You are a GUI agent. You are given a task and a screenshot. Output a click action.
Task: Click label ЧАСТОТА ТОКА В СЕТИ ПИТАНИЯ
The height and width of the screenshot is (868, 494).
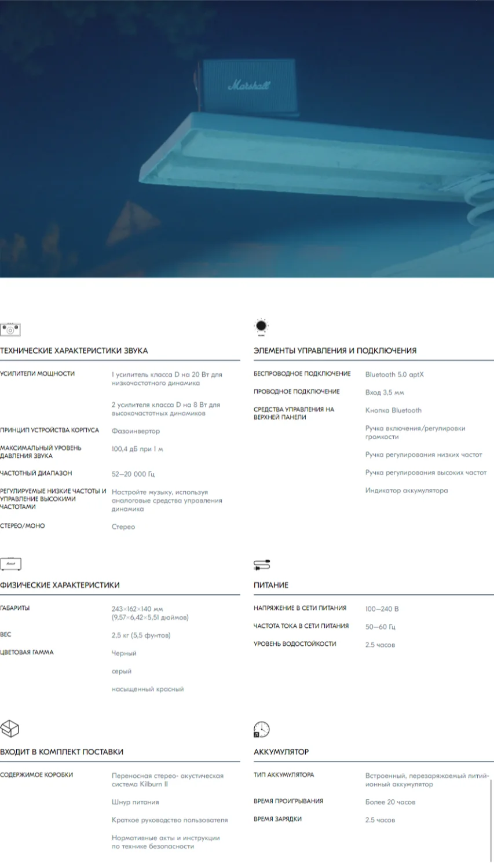(301, 626)
